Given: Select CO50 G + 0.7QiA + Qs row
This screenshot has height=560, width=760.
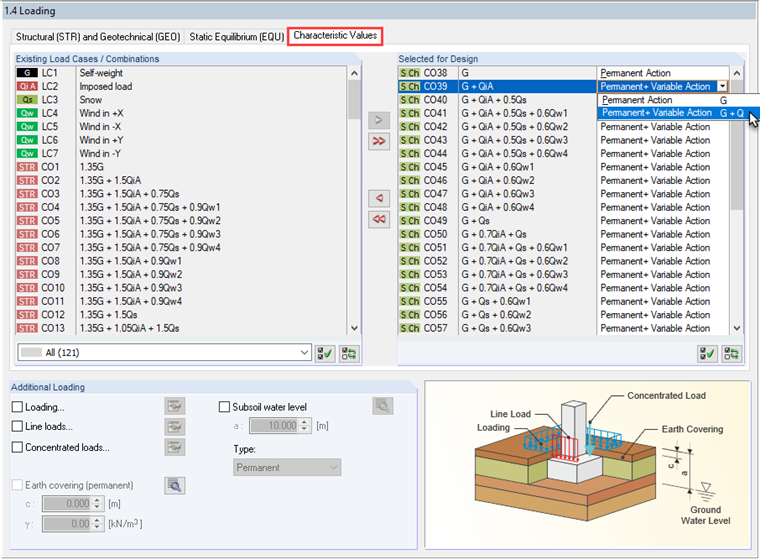Looking at the screenshot, I should click(563, 234).
